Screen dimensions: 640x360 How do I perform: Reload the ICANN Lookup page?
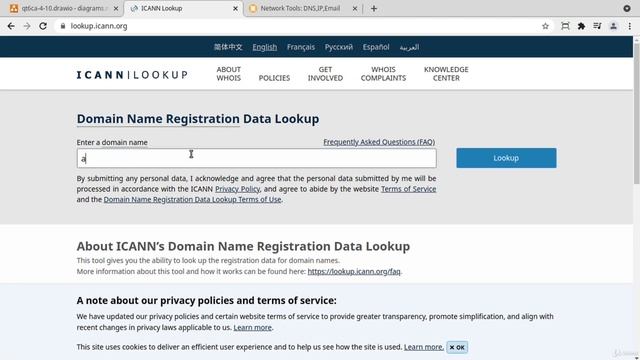[43, 26]
